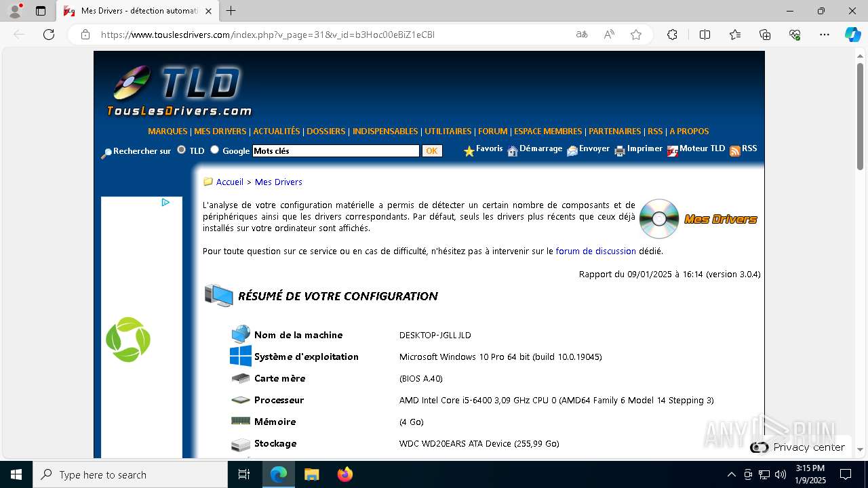Add this page to favorites with the star
Viewport: 868px width, 488px height.
(x=636, y=35)
